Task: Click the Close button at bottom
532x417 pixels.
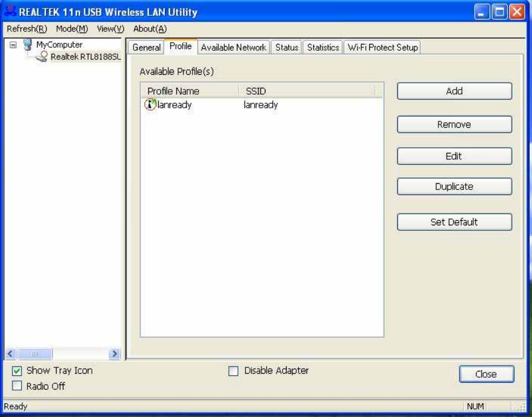Action: point(486,374)
